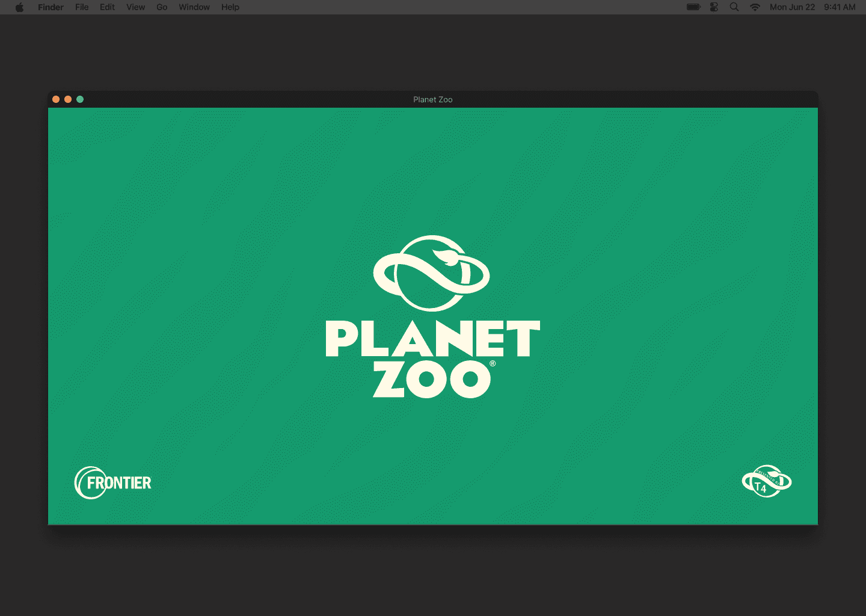Click the PLANET ZOO wordmark
The width and height of the screenshot is (866, 616).
tap(433, 359)
